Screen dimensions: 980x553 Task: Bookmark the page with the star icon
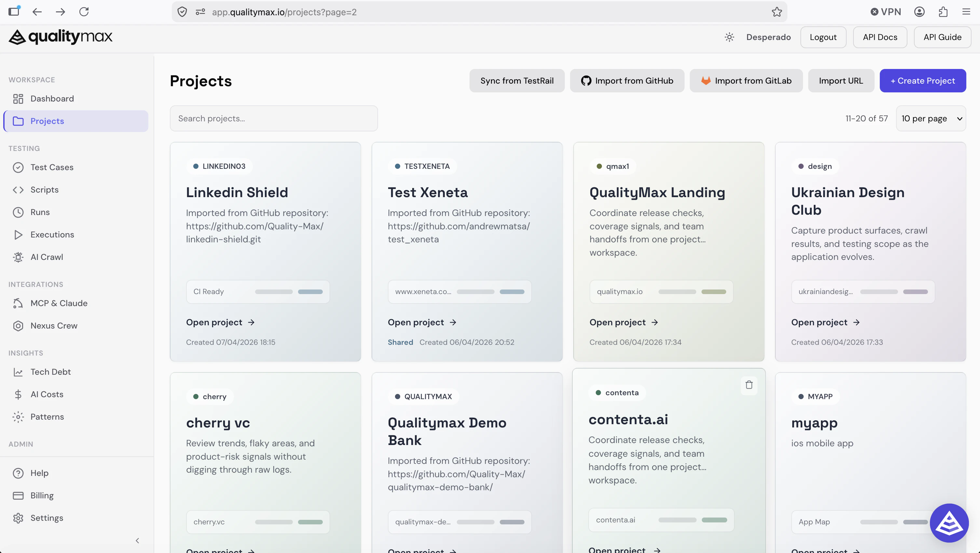[x=777, y=12]
